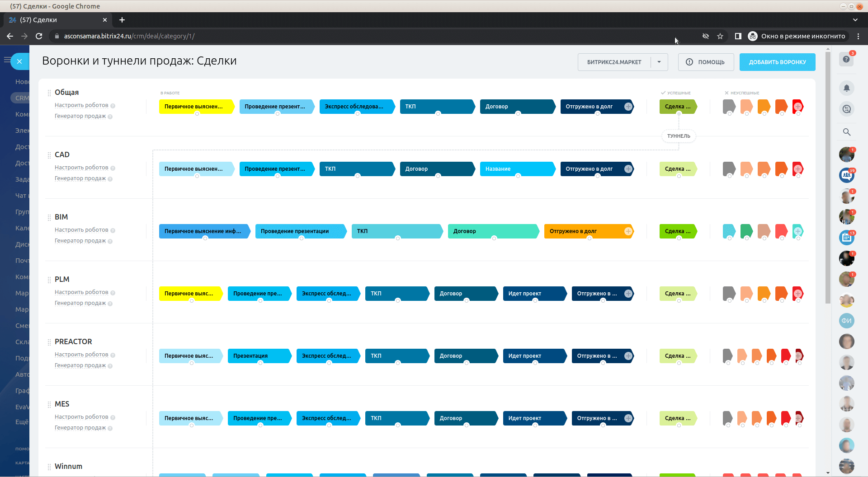868x477 pixels.
Task: Click the page's vertical scrollbar thumb
Action: (x=828, y=178)
